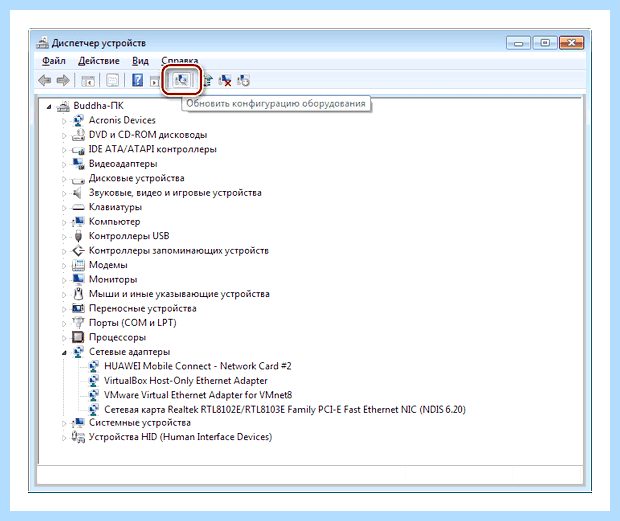This screenshot has height=521, width=620.
Task: Select the Сетевые адаптеры label
Action: [129, 352]
